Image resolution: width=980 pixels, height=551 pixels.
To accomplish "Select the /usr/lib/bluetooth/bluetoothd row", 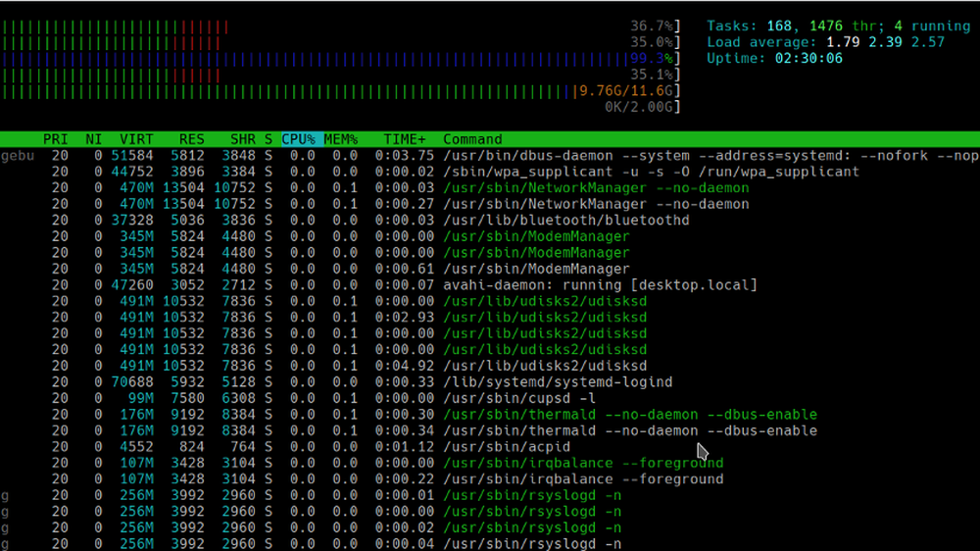I will tap(490, 221).
